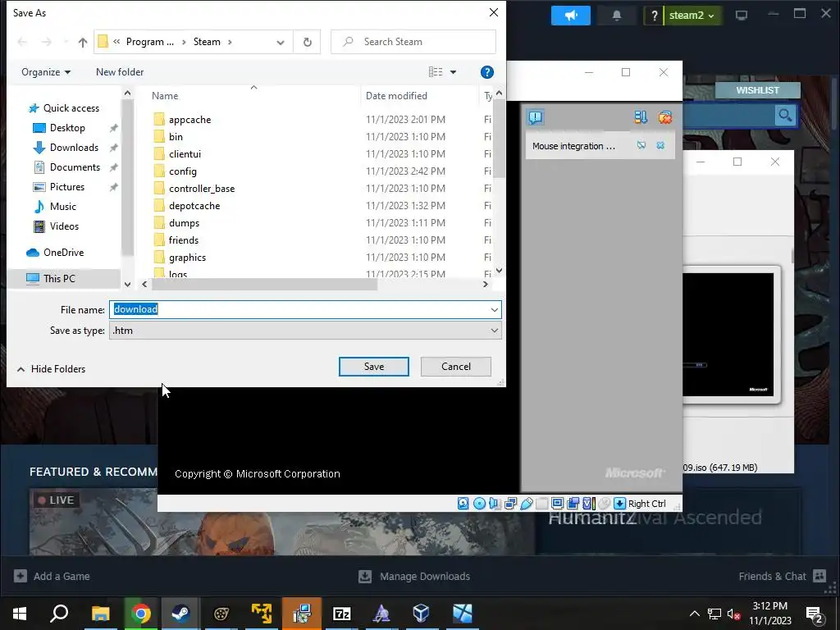Click the 7-Zip taskbar icon
Viewport: 840px width, 630px height.
(x=342, y=614)
